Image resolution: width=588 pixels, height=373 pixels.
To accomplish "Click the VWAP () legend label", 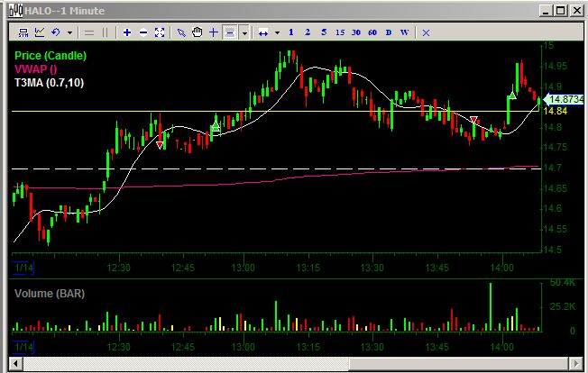I will tap(36, 69).
